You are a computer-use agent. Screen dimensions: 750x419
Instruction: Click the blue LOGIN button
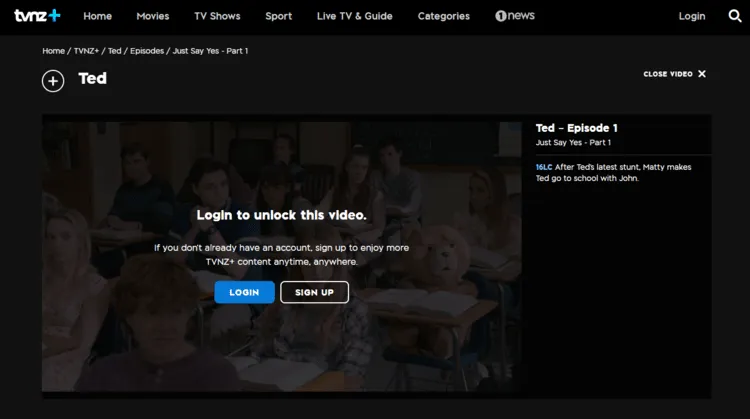[244, 292]
